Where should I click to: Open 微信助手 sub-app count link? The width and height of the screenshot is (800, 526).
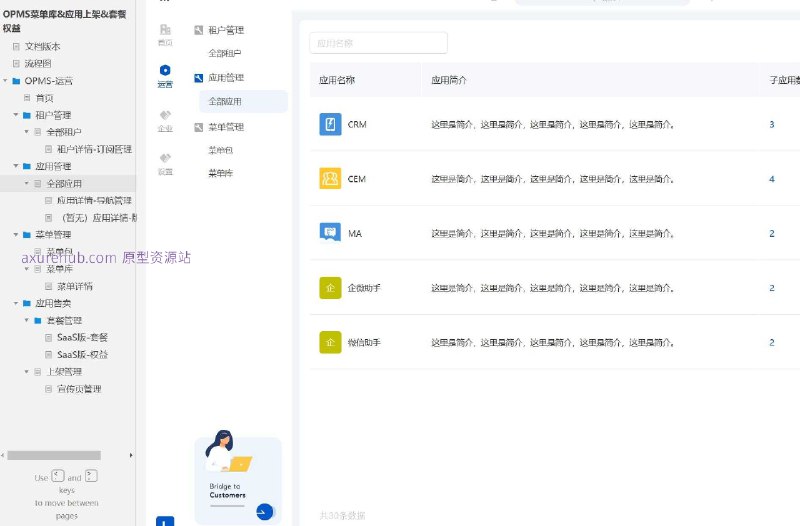click(772, 343)
